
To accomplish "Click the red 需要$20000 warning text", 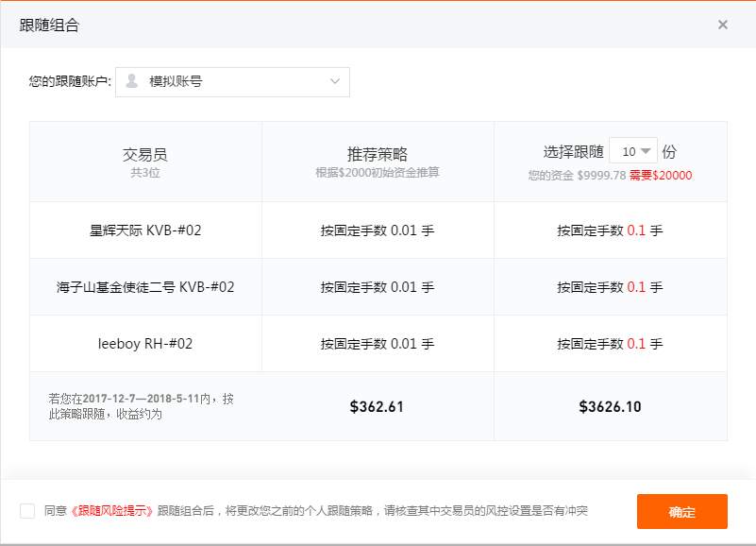I will click(x=661, y=176).
